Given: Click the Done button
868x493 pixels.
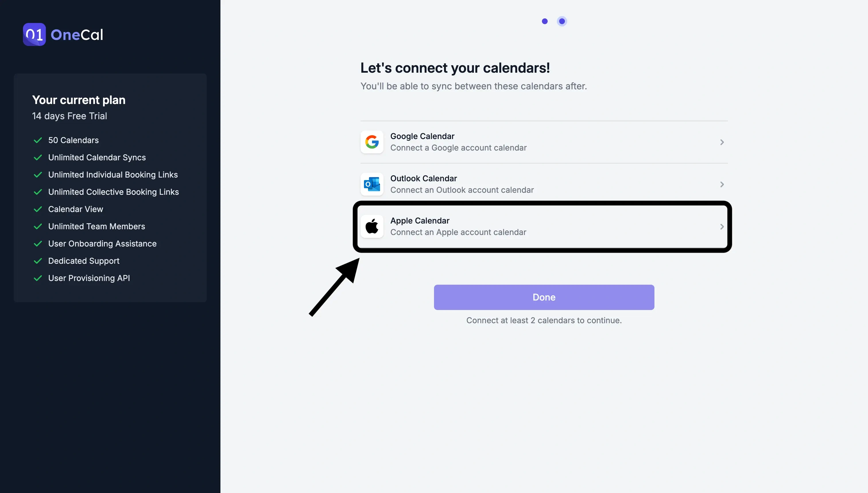Looking at the screenshot, I should point(544,297).
